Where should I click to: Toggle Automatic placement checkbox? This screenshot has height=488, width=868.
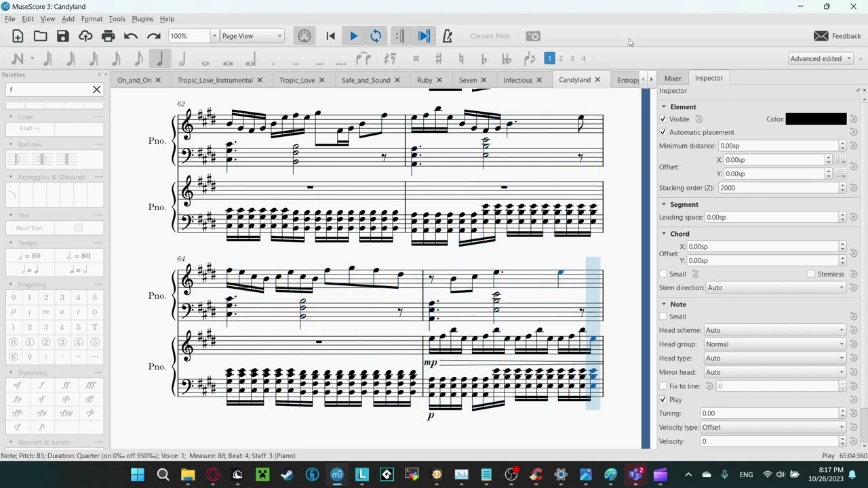click(x=663, y=132)
